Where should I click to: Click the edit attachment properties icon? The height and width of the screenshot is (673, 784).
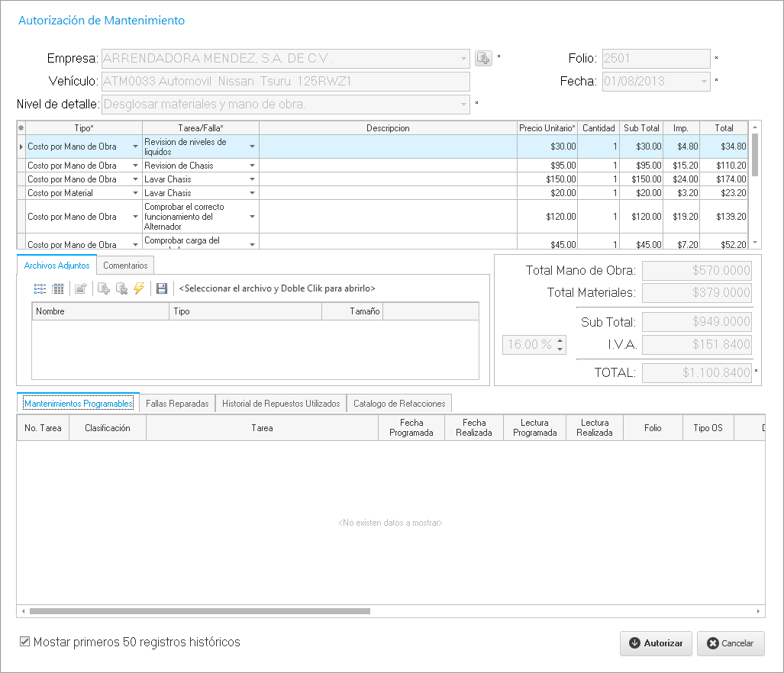point(81,288)
